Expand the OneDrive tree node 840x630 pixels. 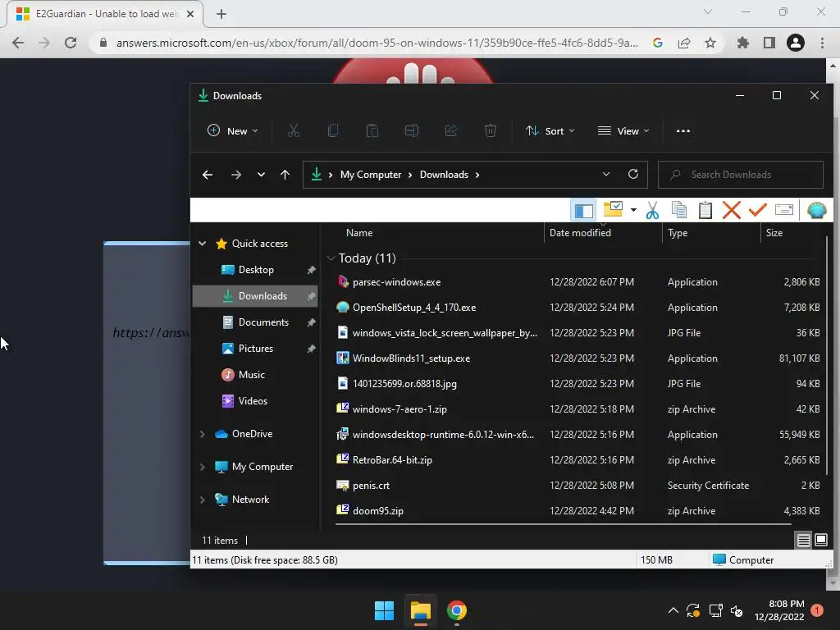pyautogui.click(x=202, y=434)
